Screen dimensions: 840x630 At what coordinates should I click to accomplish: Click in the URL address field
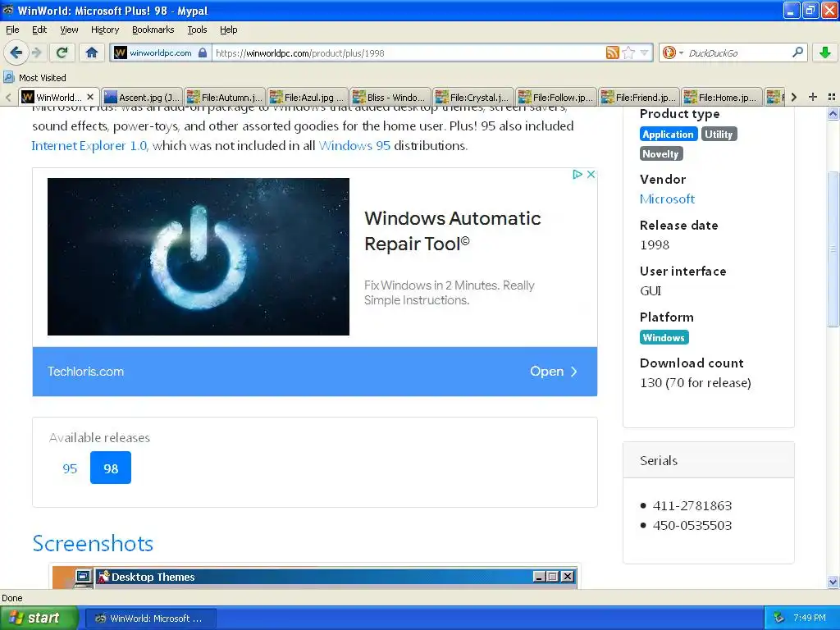[x=407, y=53]
